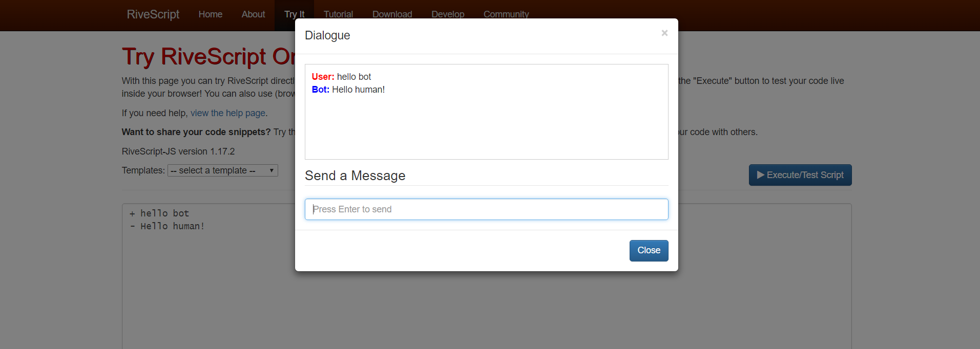Click the 'Dialogue' modal title
980x349 pixels.
pos(327,35)
